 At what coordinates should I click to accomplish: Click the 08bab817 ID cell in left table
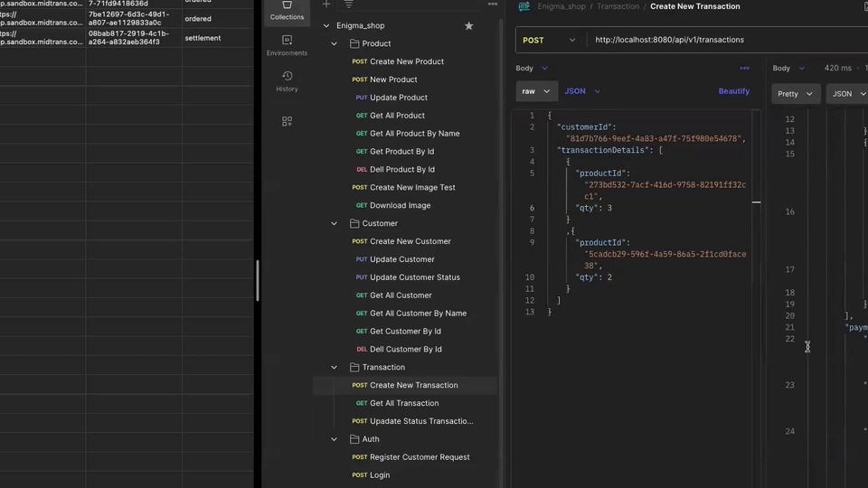coord(134,38)
